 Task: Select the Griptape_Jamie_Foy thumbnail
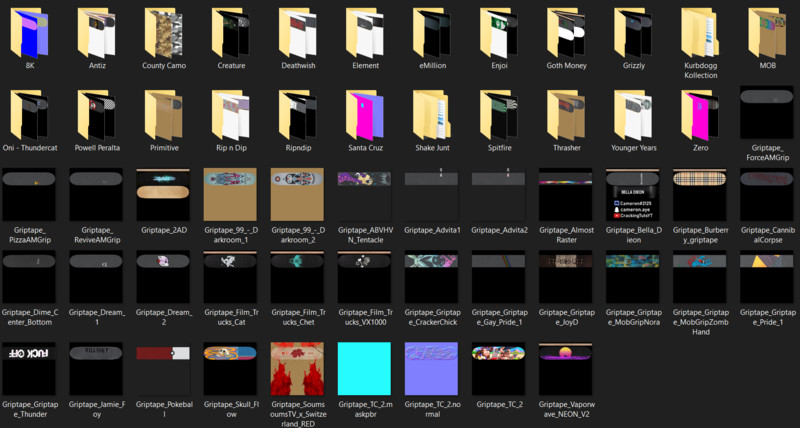click(x=96, y=369)
